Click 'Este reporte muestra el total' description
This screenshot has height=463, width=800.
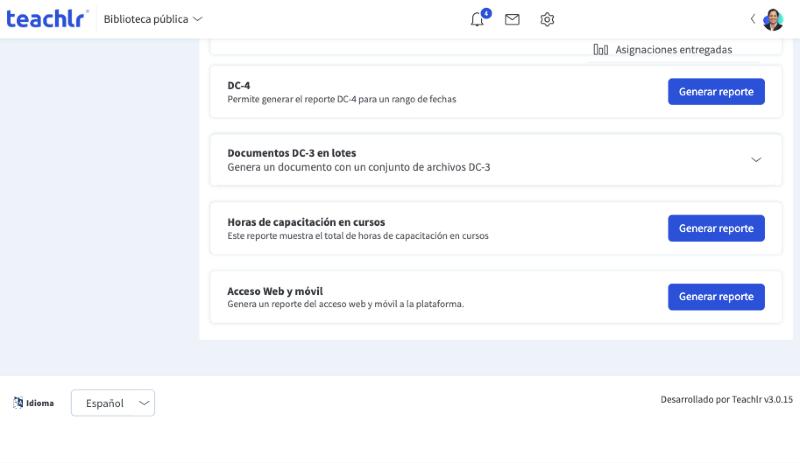point(358,235)
